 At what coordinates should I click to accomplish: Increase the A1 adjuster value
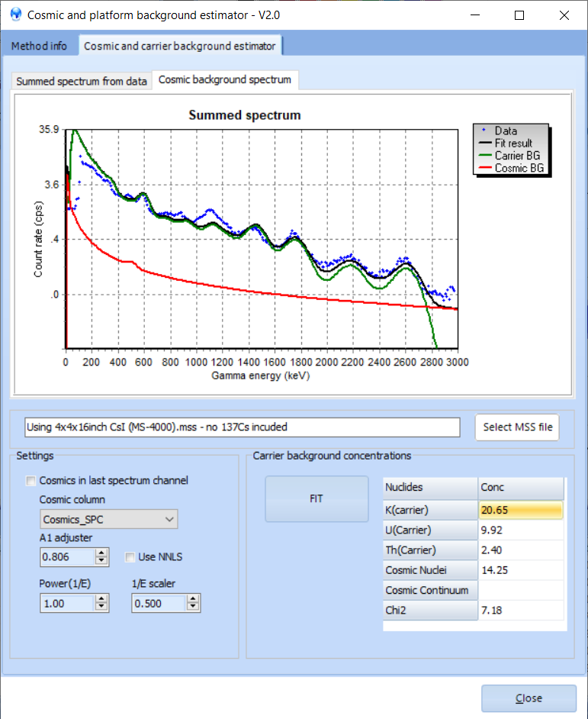pyautogui.click(x=102, y=553)
